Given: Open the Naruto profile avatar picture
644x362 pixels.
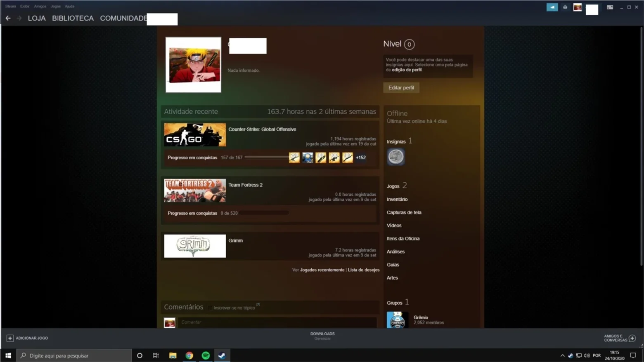Looking at the screenshot, I should 193,65.
